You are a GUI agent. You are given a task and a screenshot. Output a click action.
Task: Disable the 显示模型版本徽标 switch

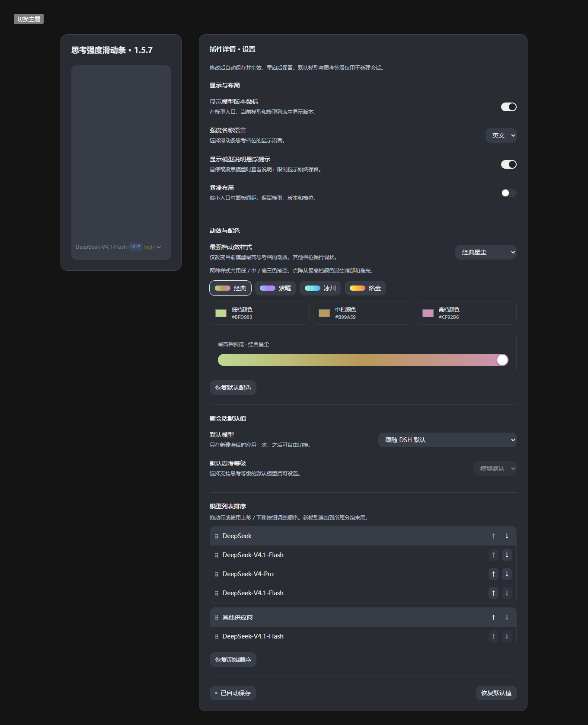[x=508, y=107]
